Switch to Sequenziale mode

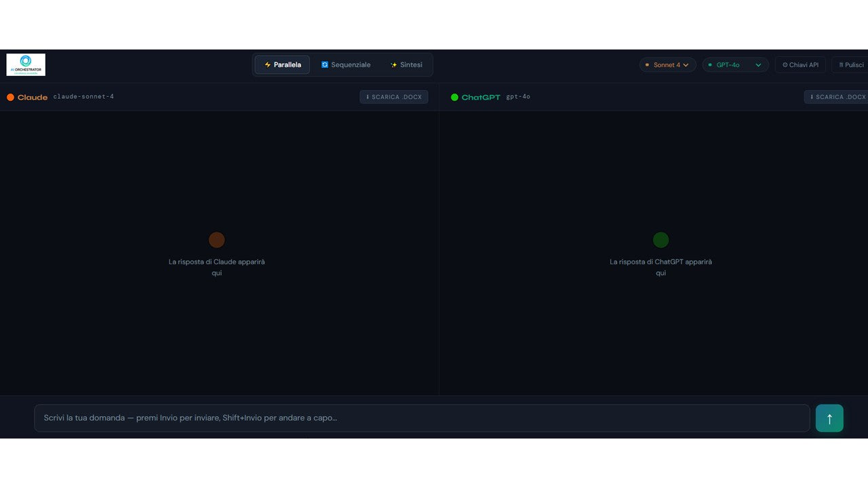tap(346, 64)
